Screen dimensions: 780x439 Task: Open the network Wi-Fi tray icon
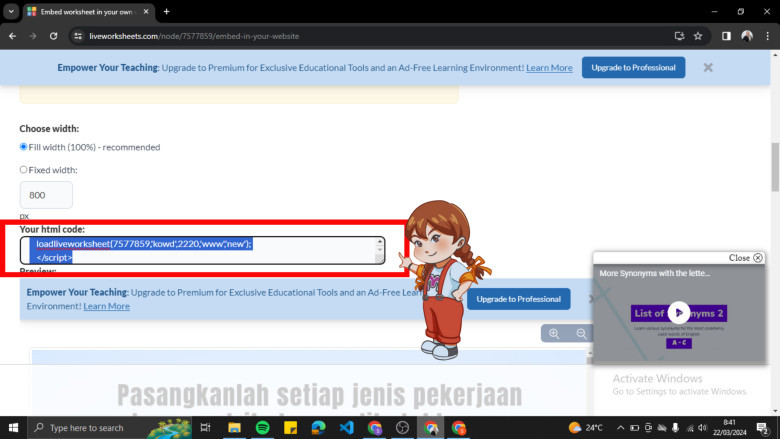point(689,428)
